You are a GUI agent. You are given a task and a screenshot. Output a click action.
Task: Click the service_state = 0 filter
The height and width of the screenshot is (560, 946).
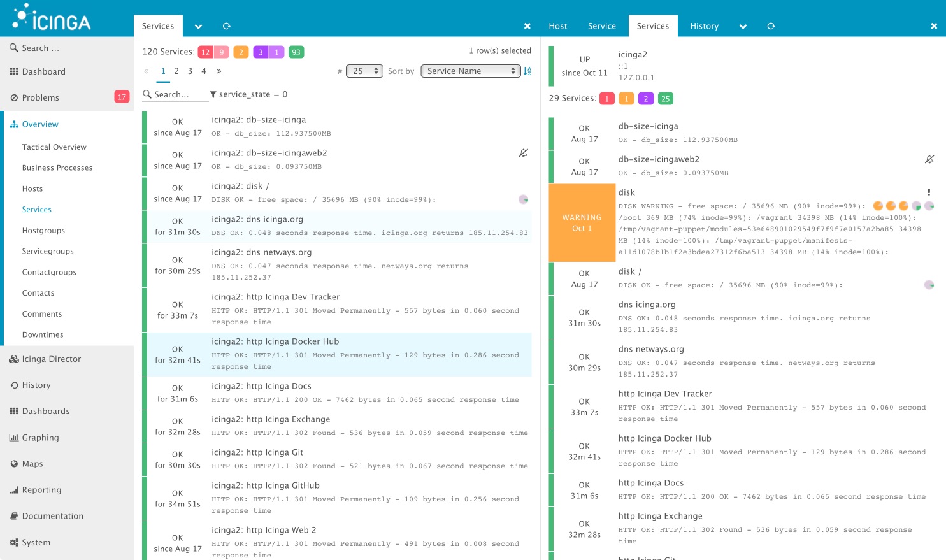(253, 94)
